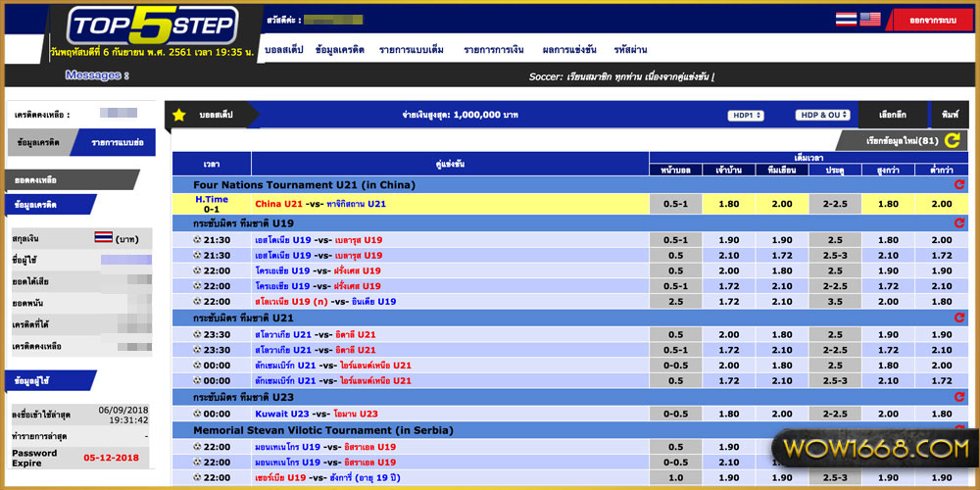Viewport: 980px width, 490px height.
Task: Open the HDP & OU dropdown
Action: tap(822, 116)
